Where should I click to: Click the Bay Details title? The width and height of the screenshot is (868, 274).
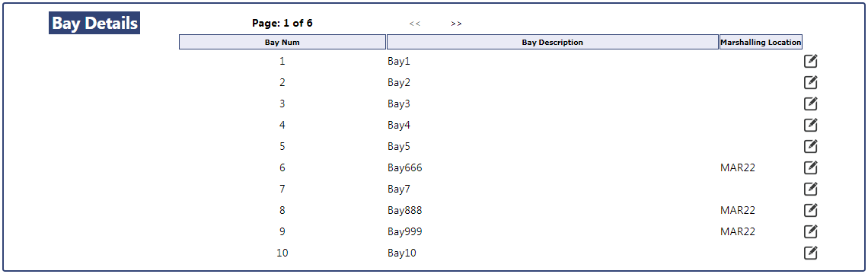(94, 24)
